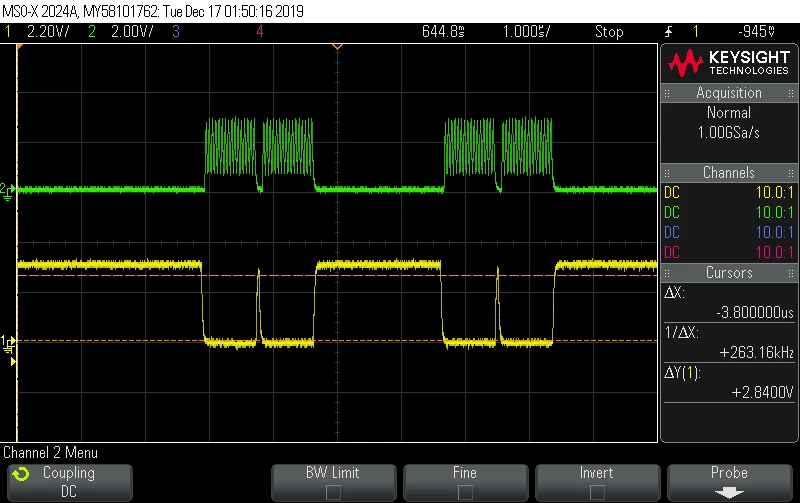Click the Channel 2 Menu title
The height and width of the screenshot is (503, 800).
pos(51,452)
